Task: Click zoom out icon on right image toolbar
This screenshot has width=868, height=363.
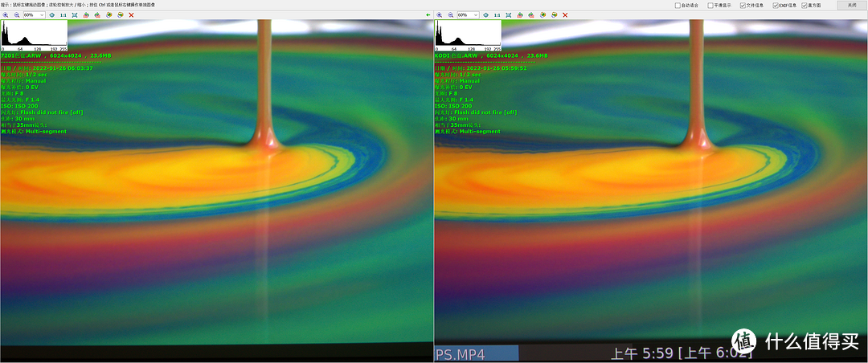Action: point(450,15)
